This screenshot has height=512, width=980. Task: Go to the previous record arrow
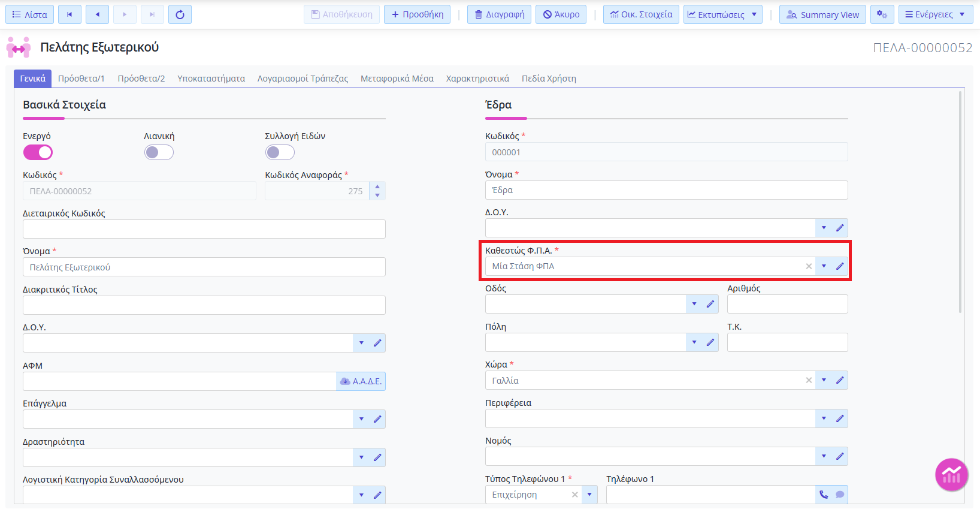[x=97, y=14]
